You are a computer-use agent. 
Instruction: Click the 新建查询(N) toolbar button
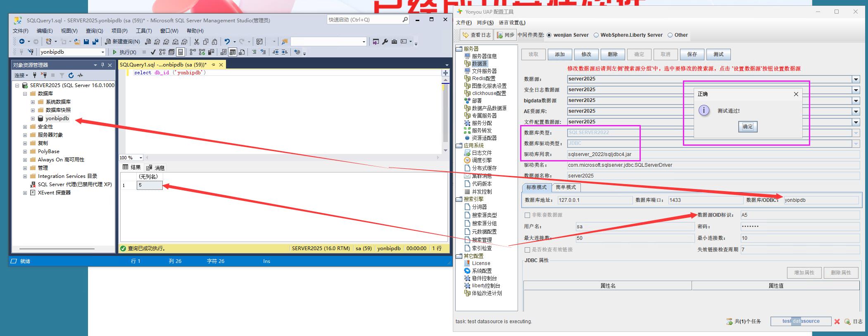coord(122,41)
